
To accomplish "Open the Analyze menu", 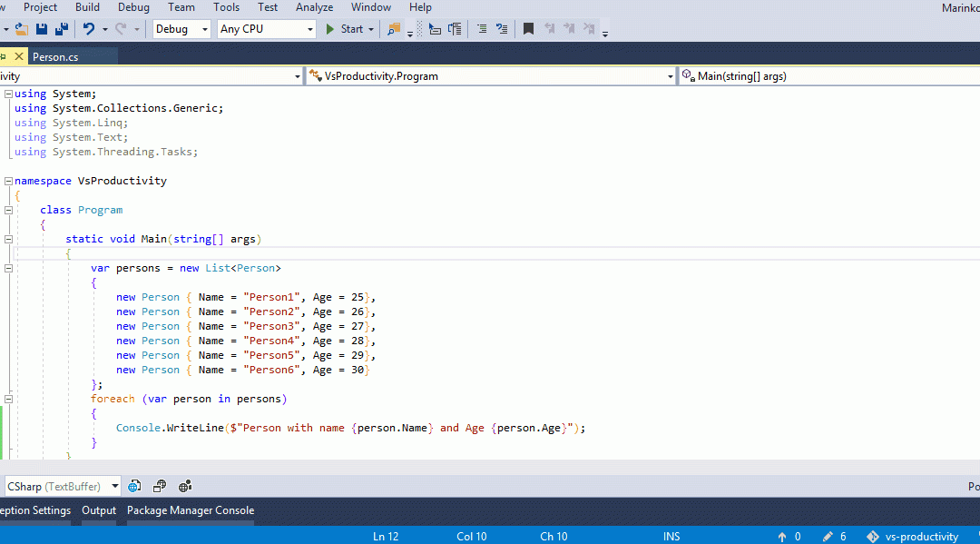I will coord(314,7).
